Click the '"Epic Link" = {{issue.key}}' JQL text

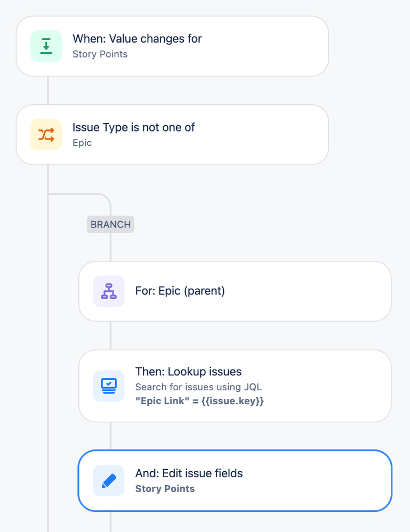coord(199,401)
